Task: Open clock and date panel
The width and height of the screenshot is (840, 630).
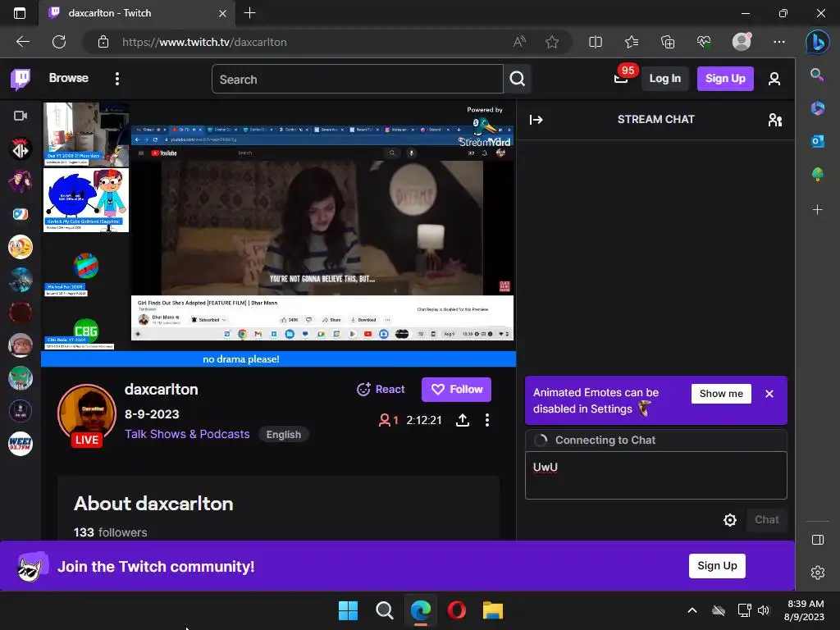Action: [804, 610]
